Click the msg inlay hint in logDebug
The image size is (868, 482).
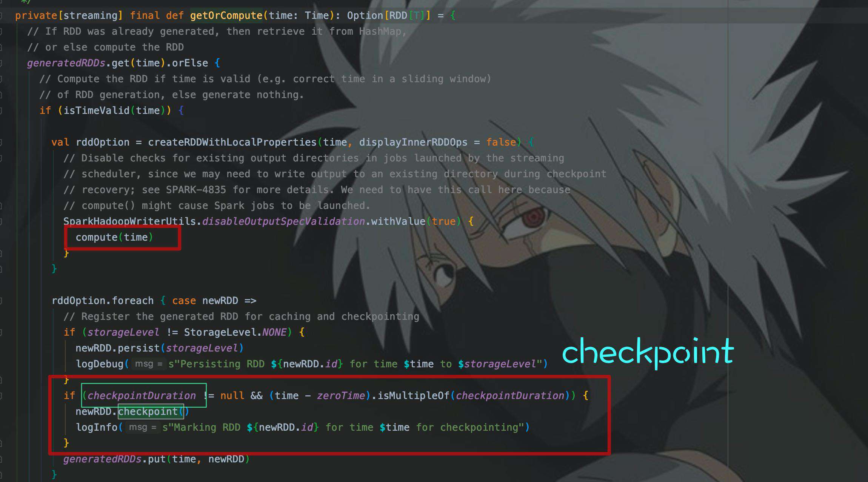coord(148,364)
